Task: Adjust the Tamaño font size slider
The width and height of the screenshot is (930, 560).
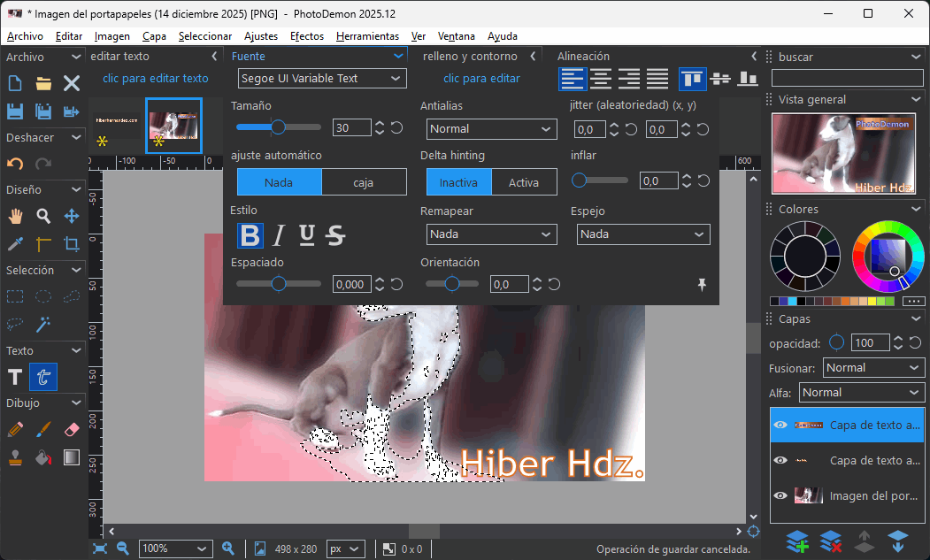Action: point(278,127)
